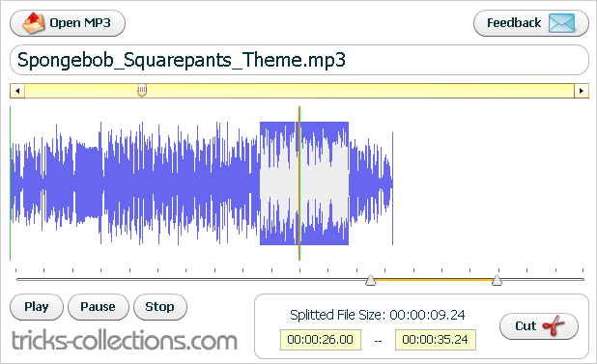Viewport: 597px width, 364px height.
Task: Stop playback with the Stop button
Action: point(160,307)
